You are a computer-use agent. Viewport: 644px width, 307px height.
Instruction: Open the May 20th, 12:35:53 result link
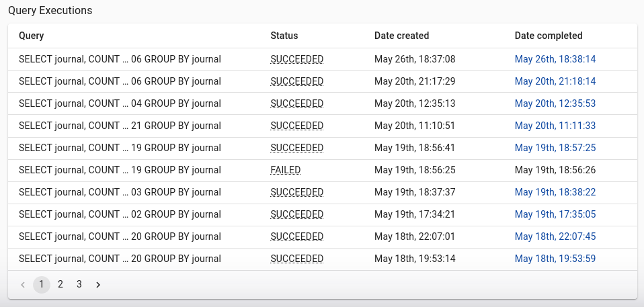555,103
